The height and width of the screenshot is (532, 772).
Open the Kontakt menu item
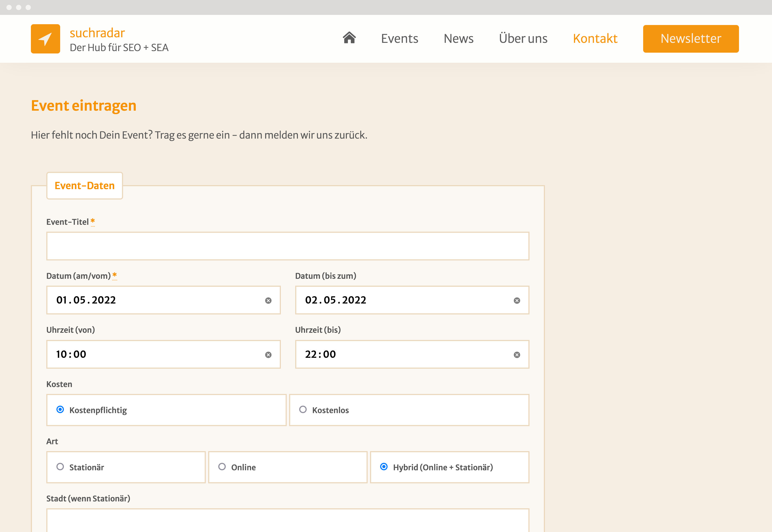coord(595,39)
